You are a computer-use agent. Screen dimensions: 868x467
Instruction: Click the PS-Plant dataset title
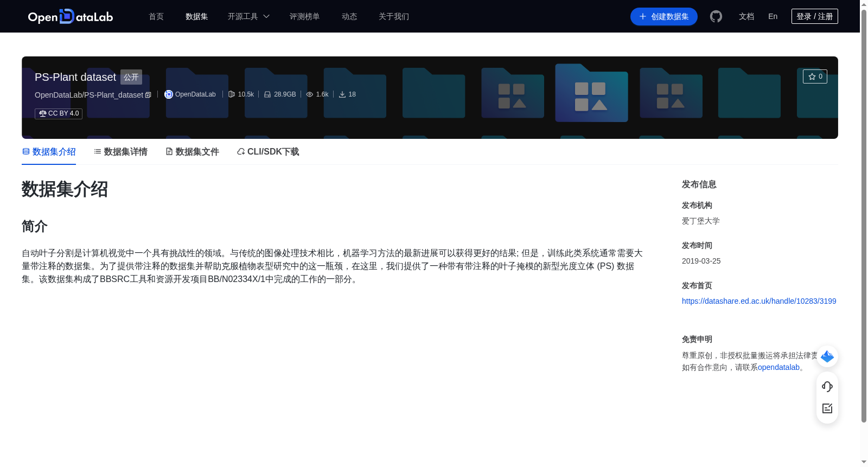click(75, 77)
